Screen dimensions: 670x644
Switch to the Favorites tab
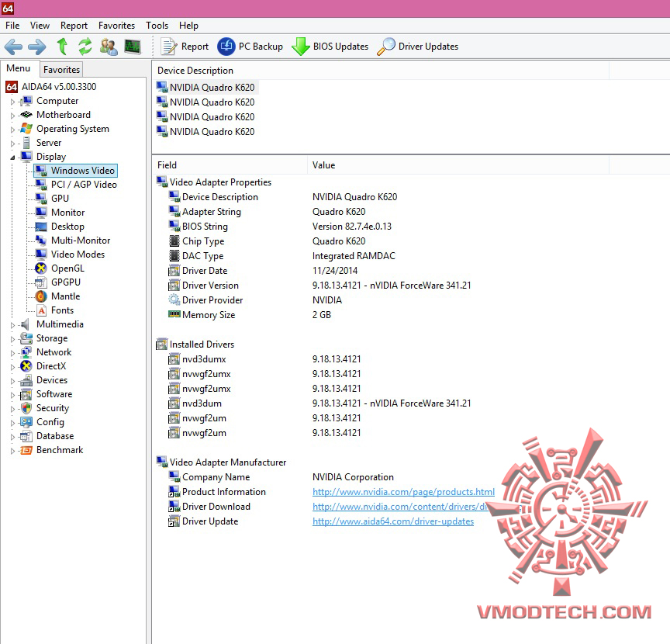click(61, 70)
